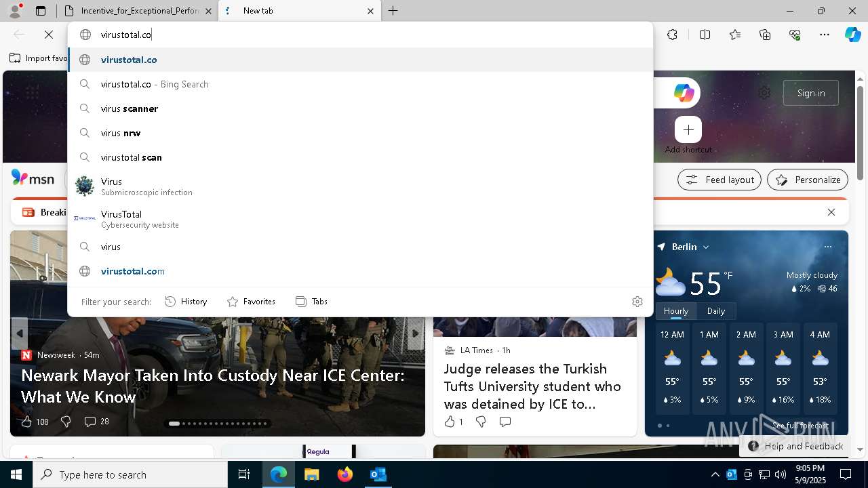Open the Favorites star icon in toolbar

tap(735, 35)
